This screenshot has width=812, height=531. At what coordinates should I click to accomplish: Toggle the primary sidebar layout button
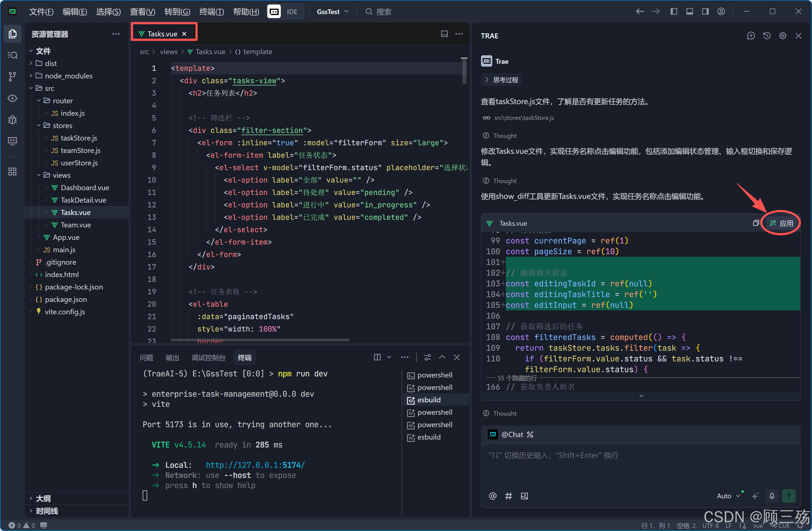tap(674, 12)
